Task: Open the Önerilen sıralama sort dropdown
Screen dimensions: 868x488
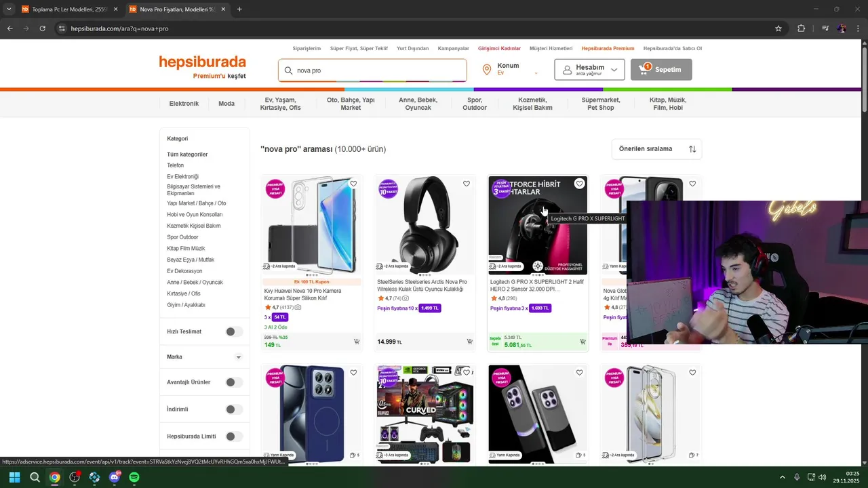Action: (x=656, y=149)
